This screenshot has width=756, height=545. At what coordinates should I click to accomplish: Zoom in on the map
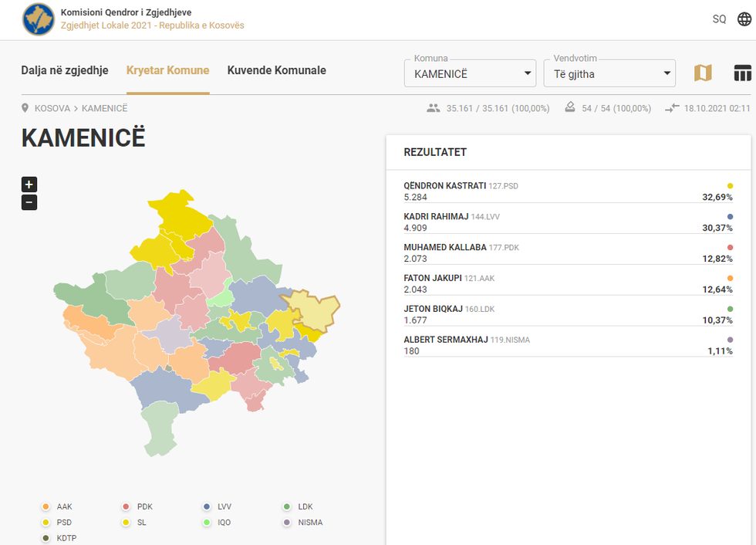[x=29, y=184]
